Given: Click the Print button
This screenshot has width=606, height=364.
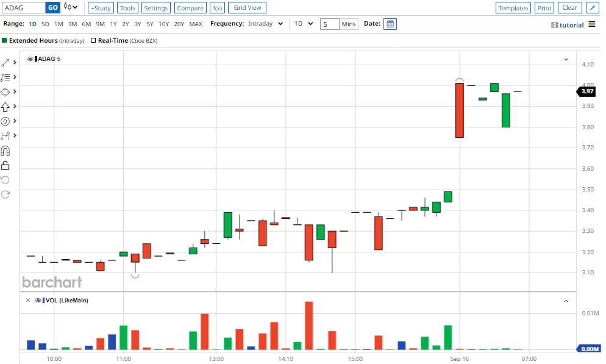Looking at the screenshot, I should click(544, 8).
